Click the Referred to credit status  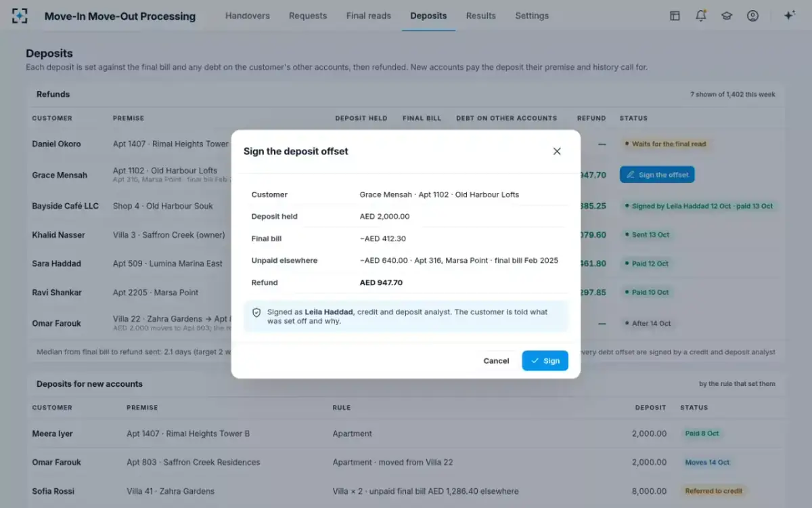(x=713, y=491)
